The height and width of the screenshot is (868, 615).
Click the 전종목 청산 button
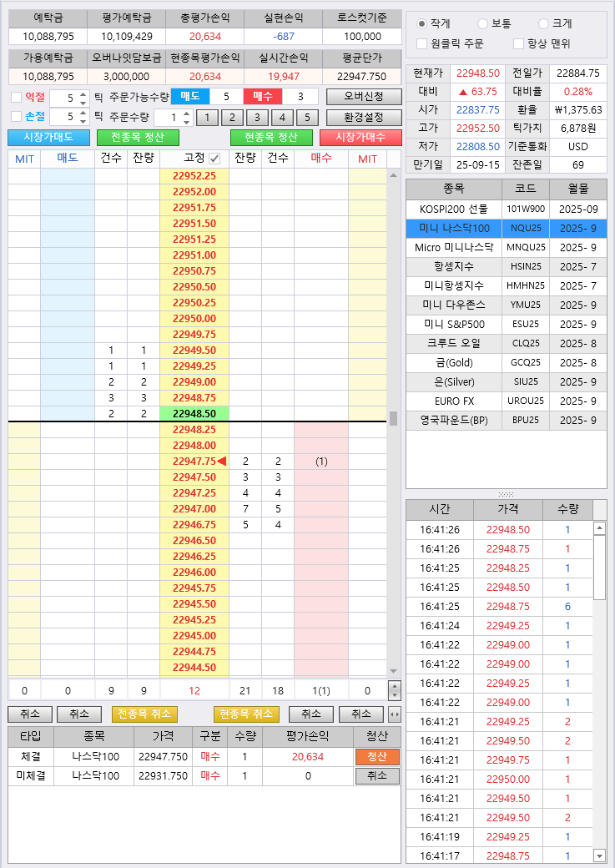[138, 137]
